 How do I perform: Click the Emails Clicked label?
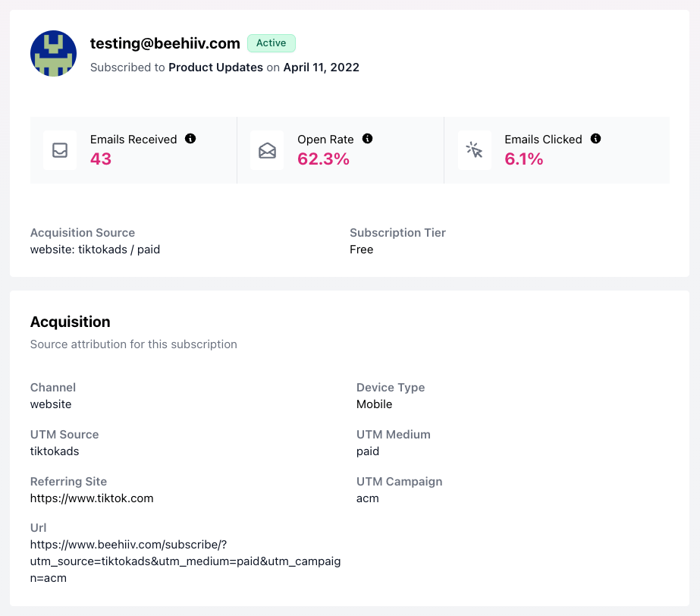point(543,140)
